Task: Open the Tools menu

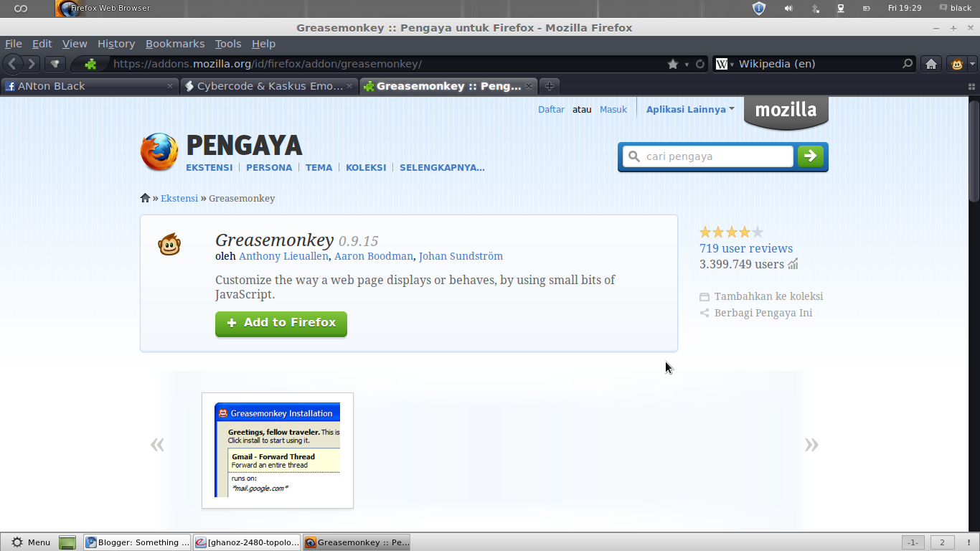Action: tap(228, 44)
